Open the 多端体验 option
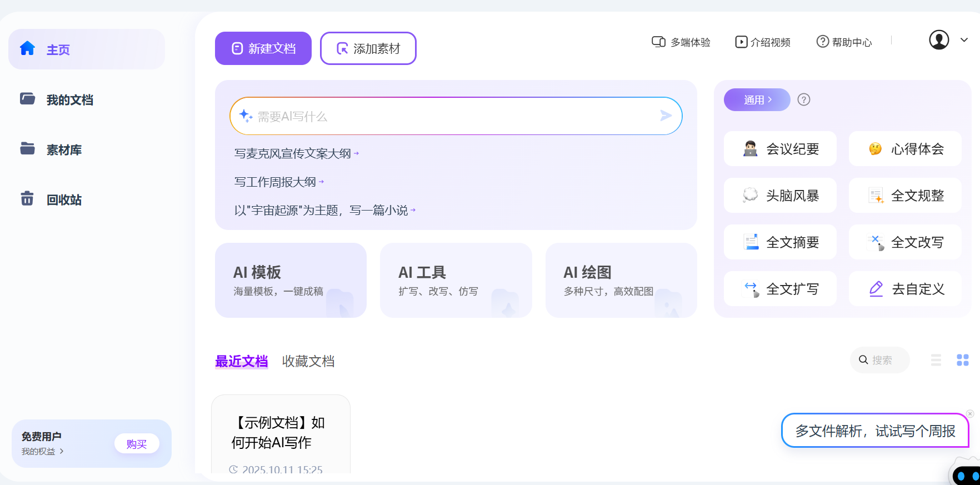Image resolution: width=980 pixels, height=485 pixels. (681, 42)
